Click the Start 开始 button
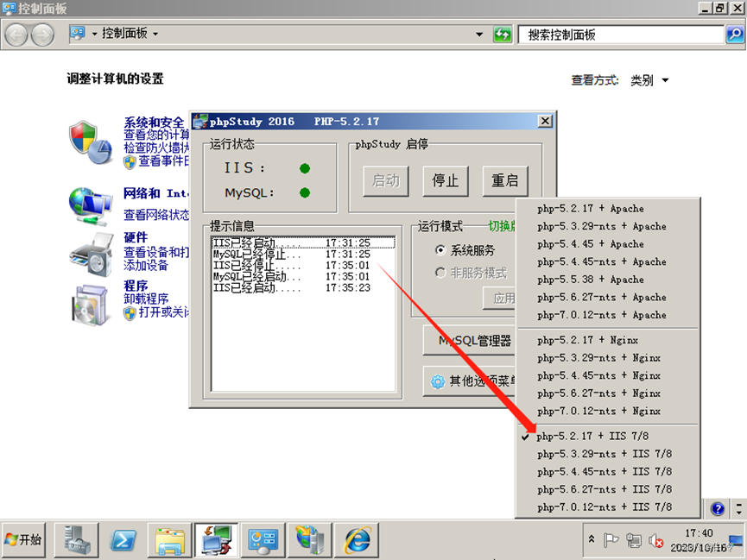The height and width of the screenshot is (560, 747). pyautogui.click(x=24, y=540)
